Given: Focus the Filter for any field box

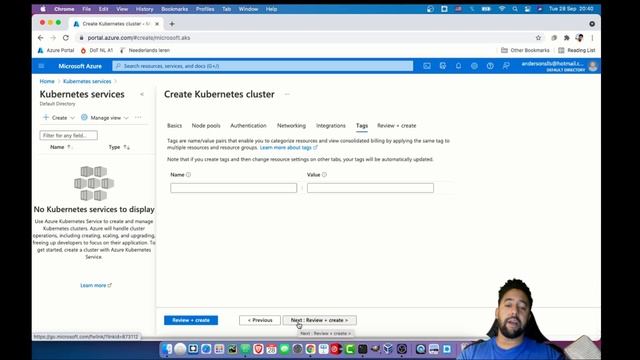Looking at the screenshot, I should pyautogui.click(x=69, y=136).
